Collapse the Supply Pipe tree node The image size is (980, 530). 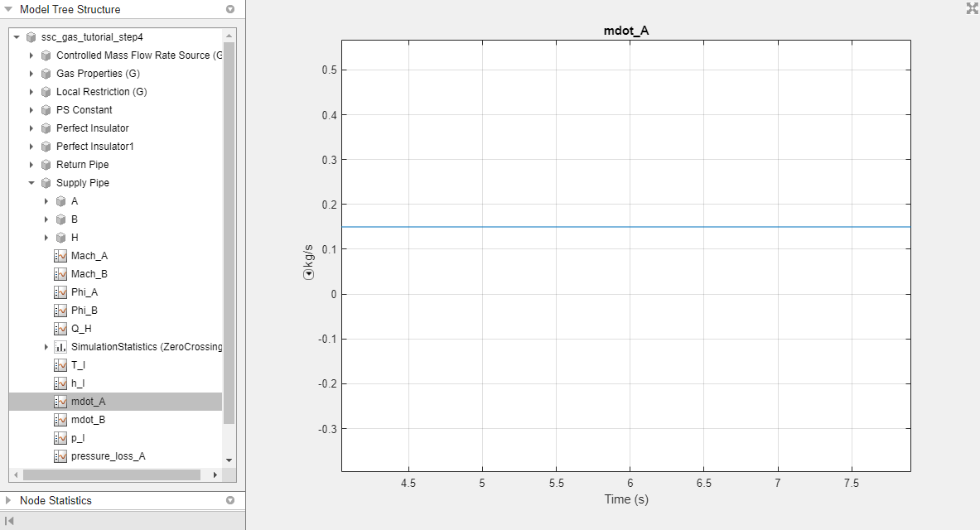point(31,183)
